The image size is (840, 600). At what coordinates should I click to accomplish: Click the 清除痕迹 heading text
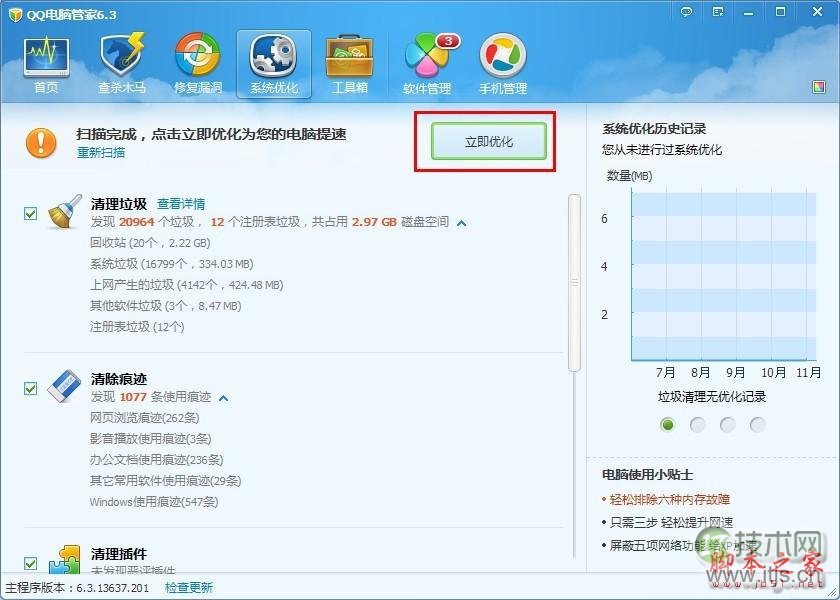[119, 379]
